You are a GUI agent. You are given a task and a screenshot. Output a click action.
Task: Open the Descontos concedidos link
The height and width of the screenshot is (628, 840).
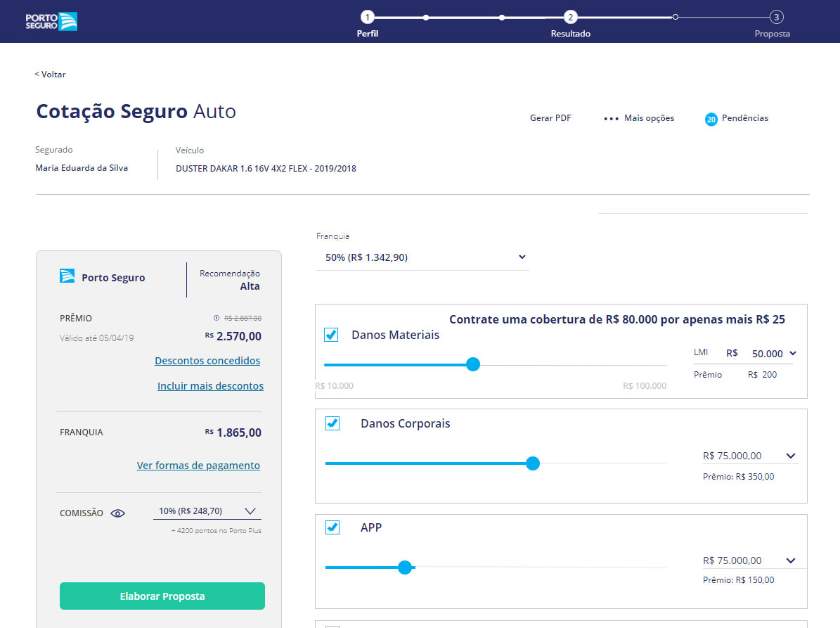tap(207, 360)
